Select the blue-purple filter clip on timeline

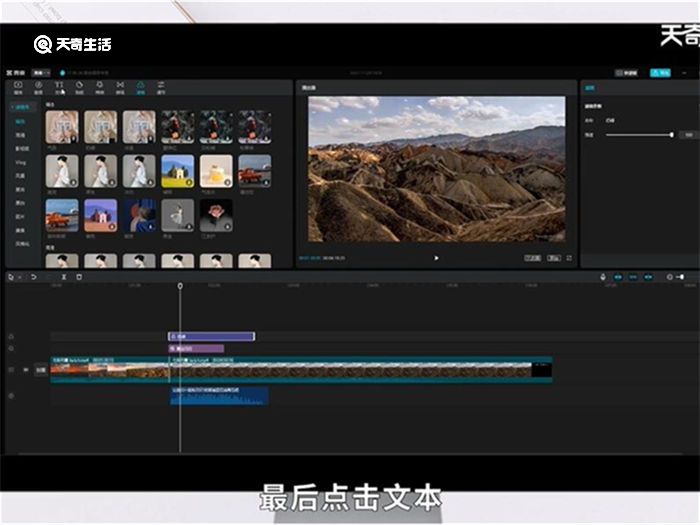pyautogui.click(x=211, y=336)
